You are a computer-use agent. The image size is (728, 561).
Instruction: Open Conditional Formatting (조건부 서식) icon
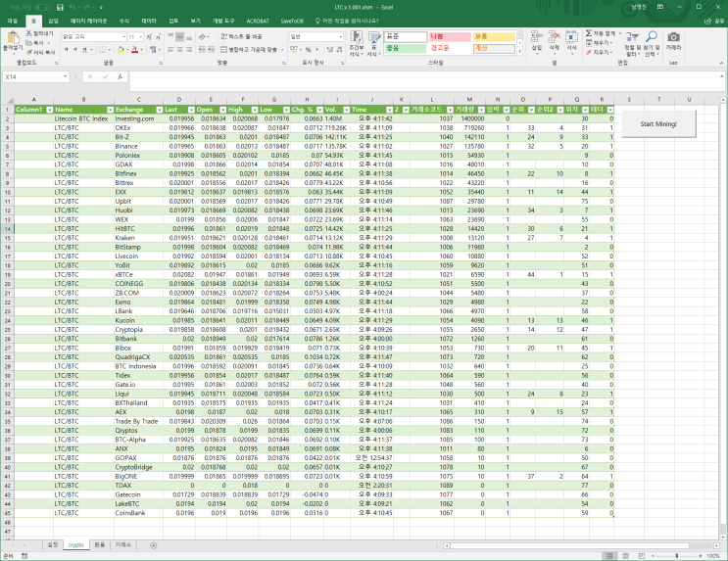[x=357, y=38]
